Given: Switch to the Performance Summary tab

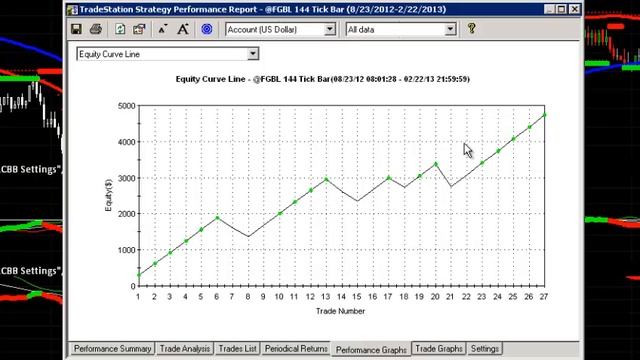Looking at the screenshot, I should point(112,349).
